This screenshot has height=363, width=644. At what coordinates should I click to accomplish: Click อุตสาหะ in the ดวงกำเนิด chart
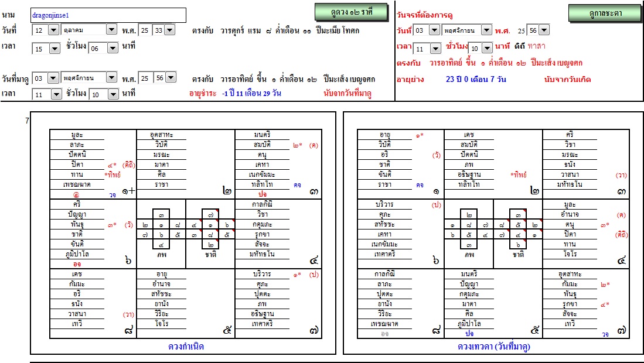coord(161,135)
